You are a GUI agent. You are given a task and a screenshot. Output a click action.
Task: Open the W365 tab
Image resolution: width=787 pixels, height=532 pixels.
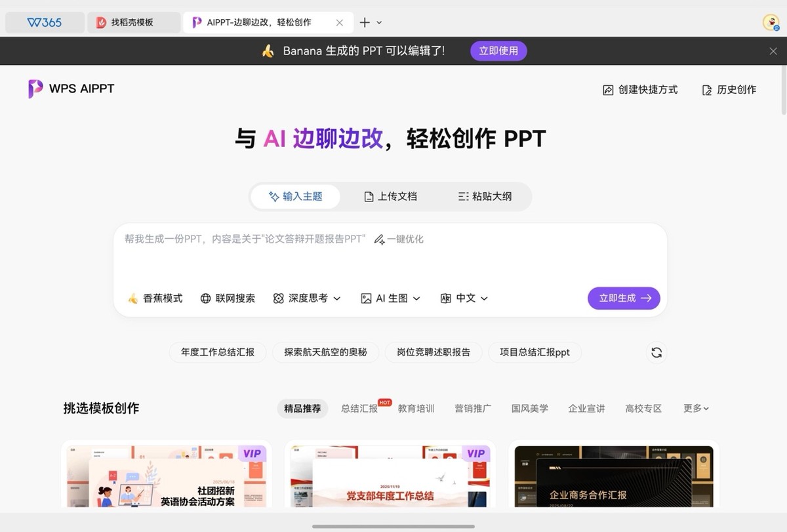click(45, 22)
